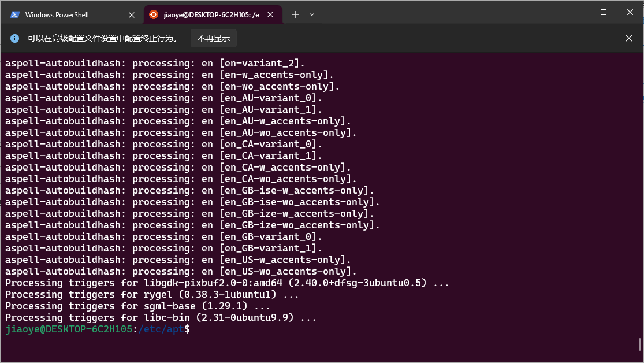Open a new tab with plus icon
The height and width of the screenshot is (363, 644).
coord(295,14)
